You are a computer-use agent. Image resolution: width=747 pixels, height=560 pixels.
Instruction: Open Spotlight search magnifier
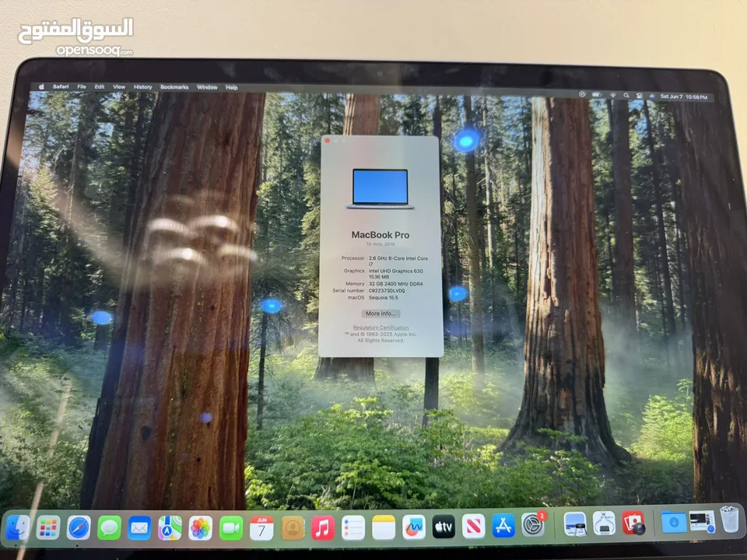(x=626, y=95)
